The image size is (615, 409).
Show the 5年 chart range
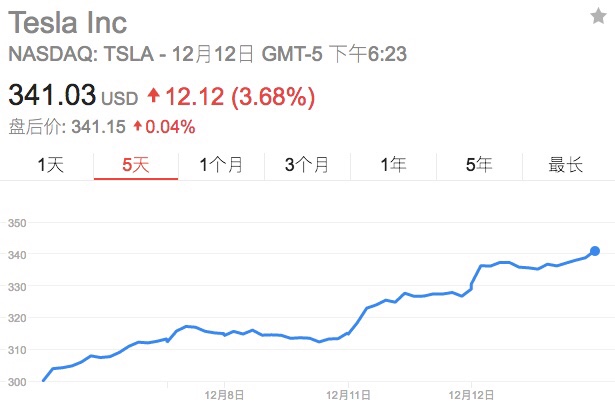478,166
